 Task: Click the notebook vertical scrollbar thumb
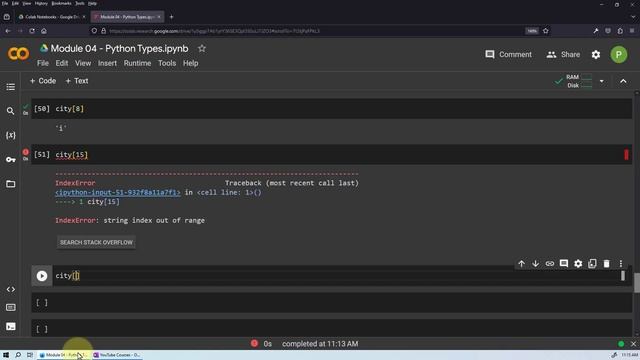click(x=637, y=282)
